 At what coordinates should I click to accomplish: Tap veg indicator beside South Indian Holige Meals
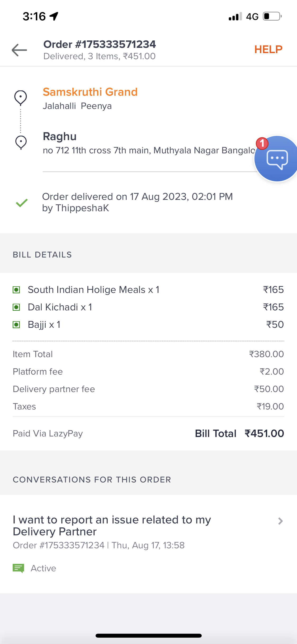tap(16, 290)
